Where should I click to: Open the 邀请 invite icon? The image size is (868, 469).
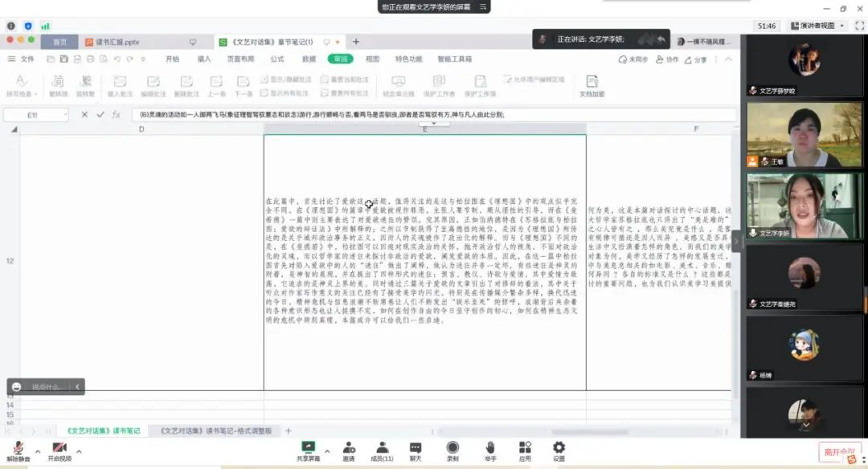[x=349, y=450]
